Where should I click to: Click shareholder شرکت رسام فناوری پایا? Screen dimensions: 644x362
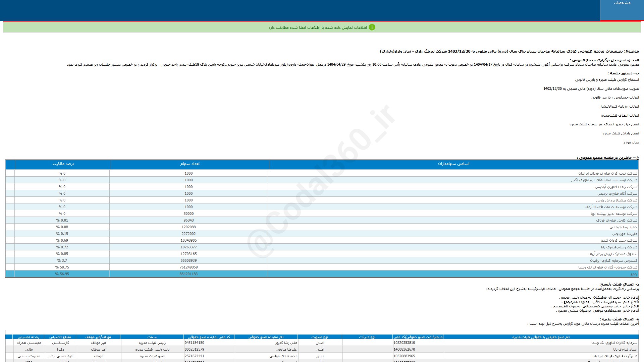(x=619, y=247)
